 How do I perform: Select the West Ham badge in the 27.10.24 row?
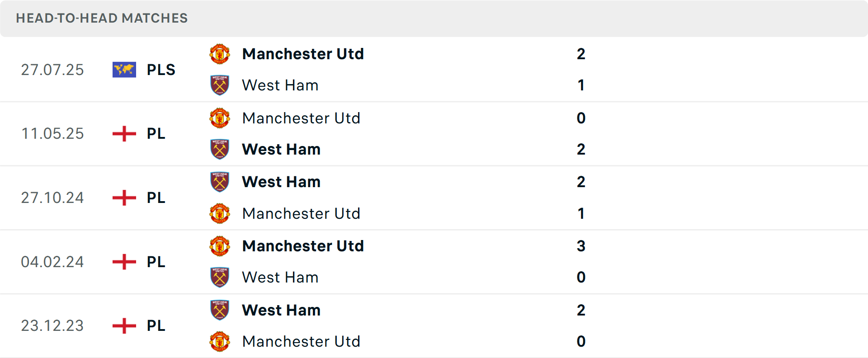(219, 182)
